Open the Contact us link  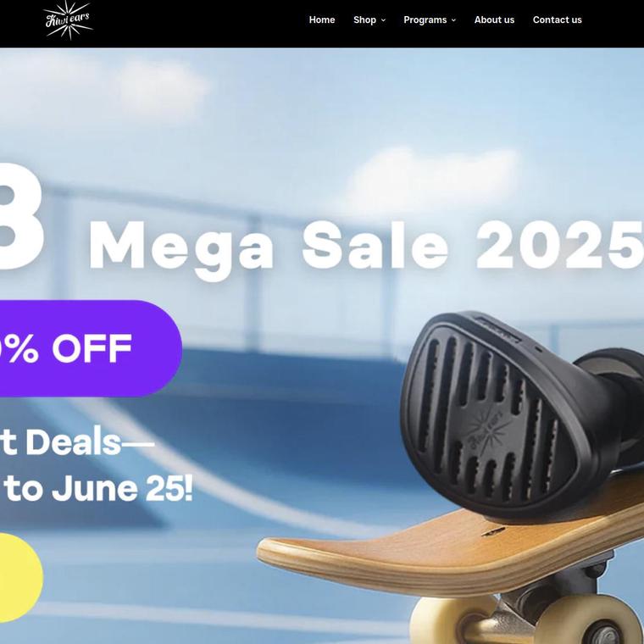pos(557,19)
